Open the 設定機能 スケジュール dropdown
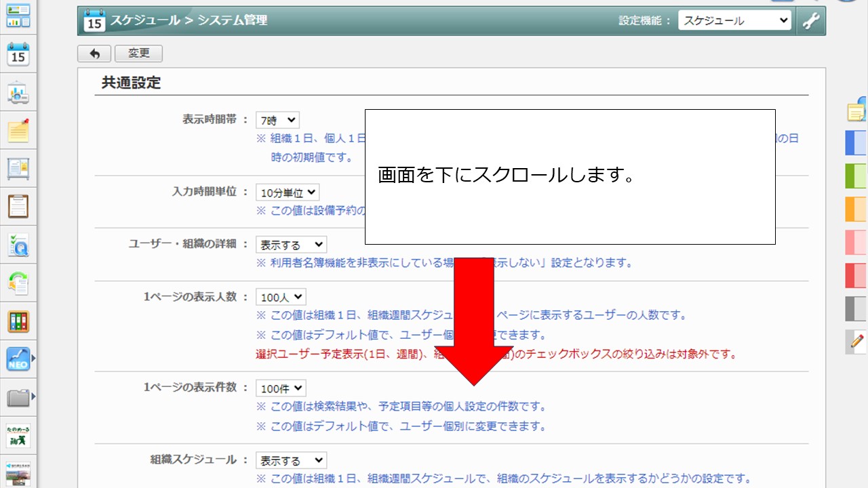The height and width of the screenshot is (488, 868). (x=734, y=21)
